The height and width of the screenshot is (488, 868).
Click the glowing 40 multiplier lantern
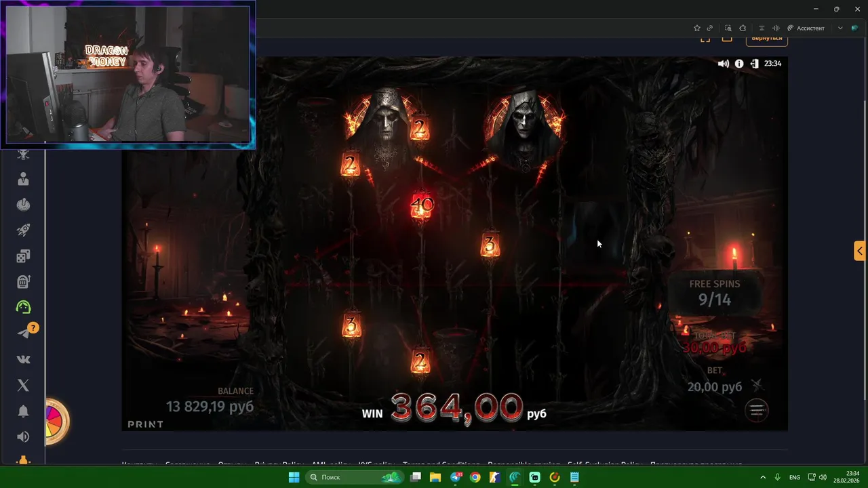(x=422, y=205)
